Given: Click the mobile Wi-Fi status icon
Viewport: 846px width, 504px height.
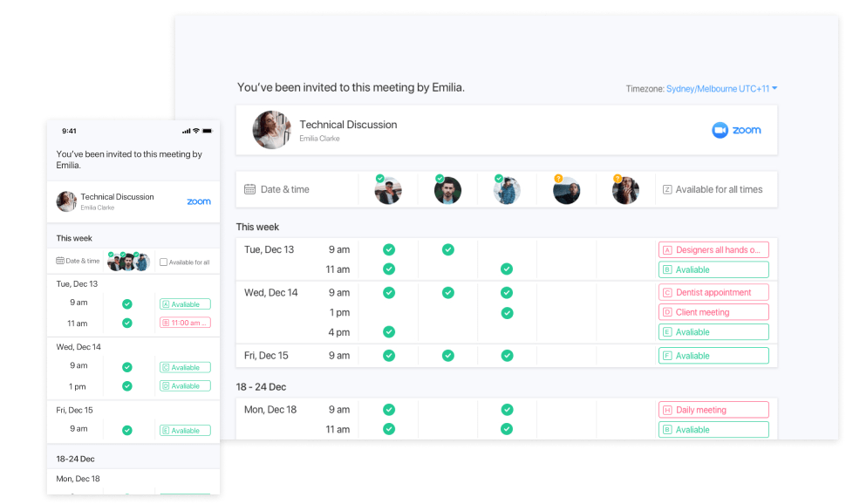Looking at the screenshot, I should point(196,131).
